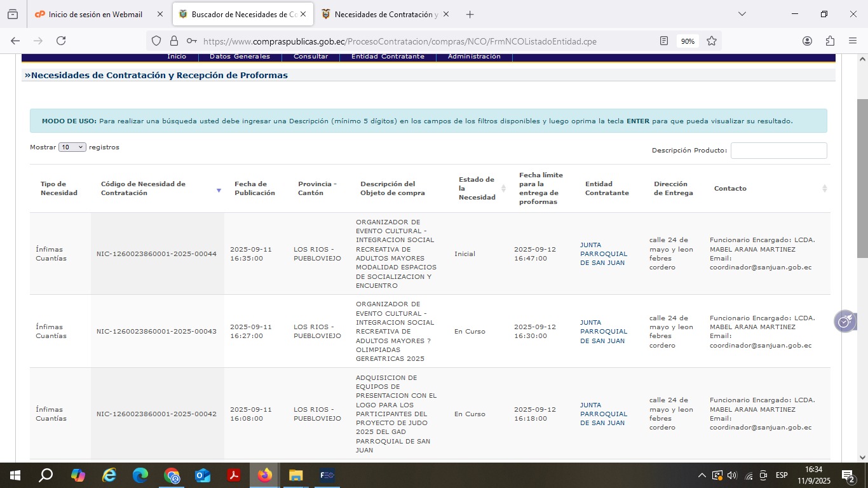Launch Outlook from the taskbar
This screenshot has width=868, height=488.
coord(203,475)
